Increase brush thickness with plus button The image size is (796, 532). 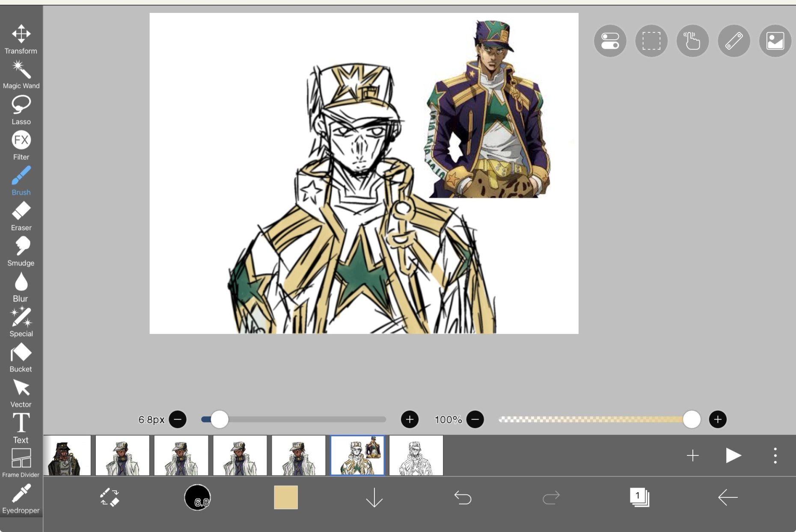410,420
